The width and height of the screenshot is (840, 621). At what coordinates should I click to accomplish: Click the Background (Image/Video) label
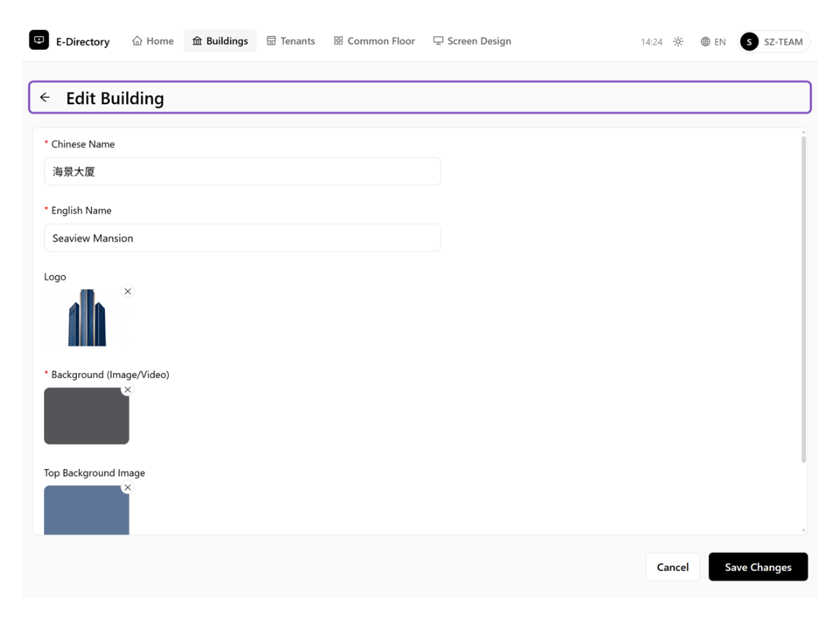(110, 374)
